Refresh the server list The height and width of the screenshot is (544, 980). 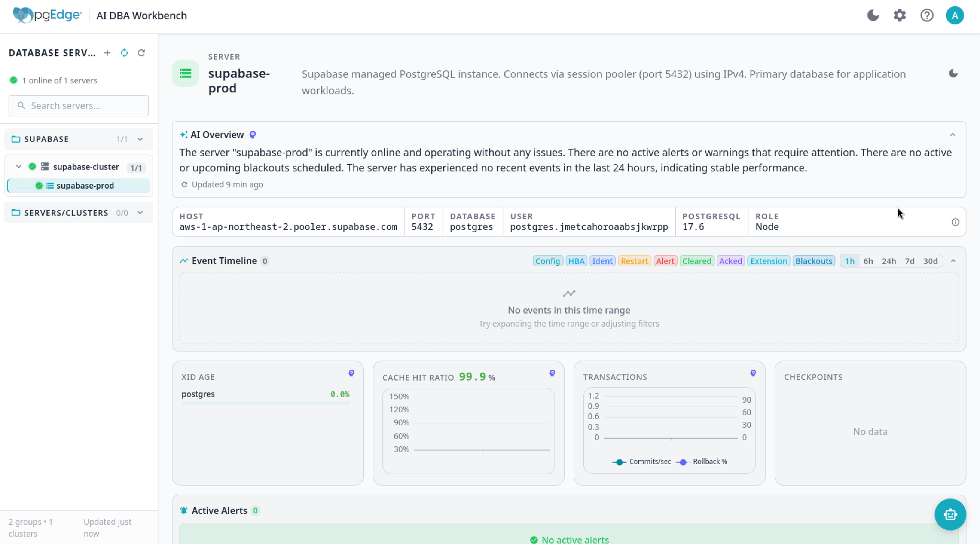(141, 53)
